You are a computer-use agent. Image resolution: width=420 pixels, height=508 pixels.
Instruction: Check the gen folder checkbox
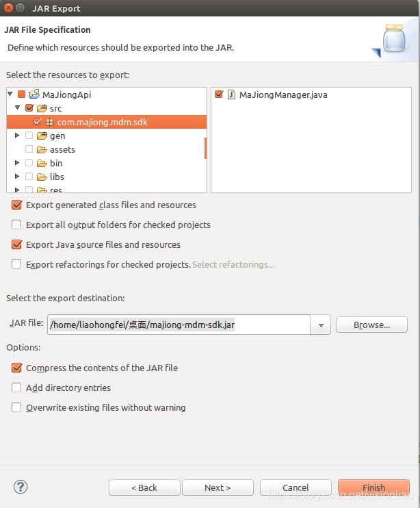(x=29, y=136)
